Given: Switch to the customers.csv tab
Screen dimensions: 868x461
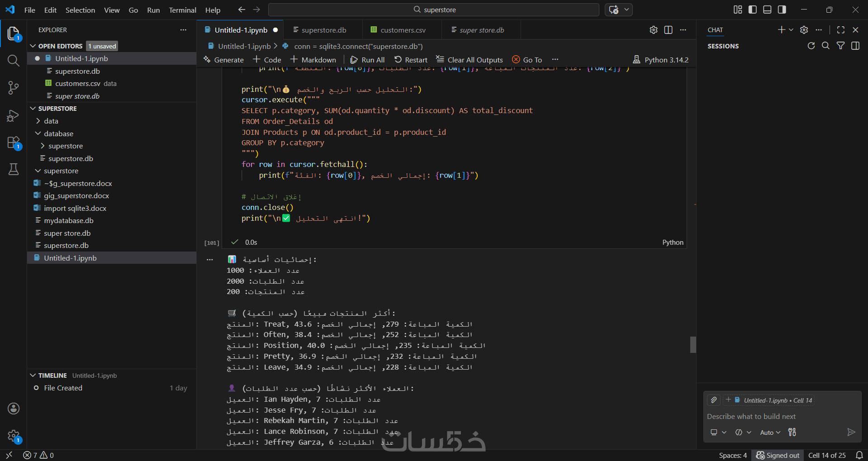Looking at the screenshot, I should [403, 30].
